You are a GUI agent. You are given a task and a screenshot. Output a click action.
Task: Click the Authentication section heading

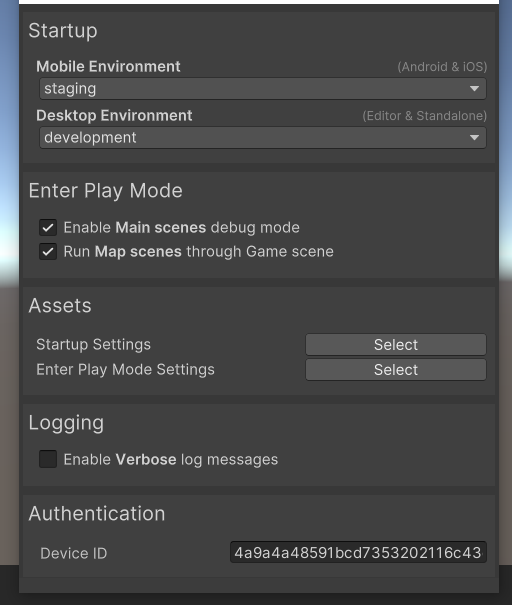[x=97, y=514]
